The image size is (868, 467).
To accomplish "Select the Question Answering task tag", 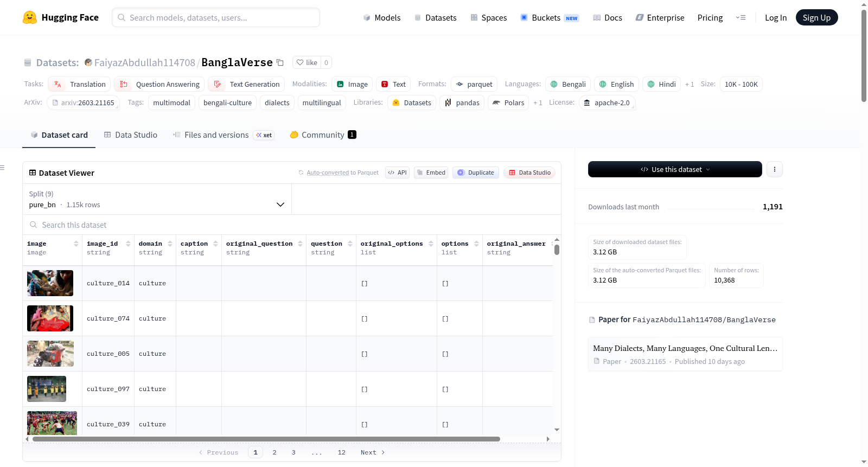I will pyautogui.click(x=159, y=84).
